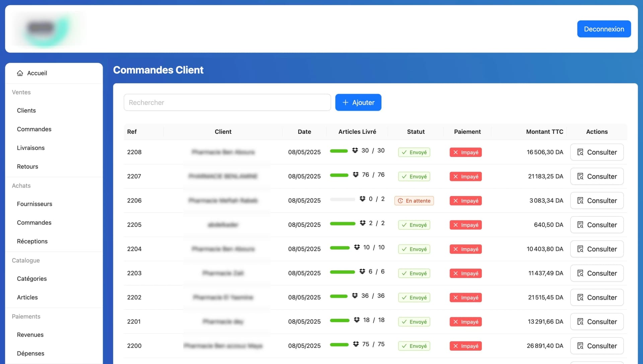Open the Clients page from sidebar
This screenshot has height=364, width=643.
[x=26, y=110]
